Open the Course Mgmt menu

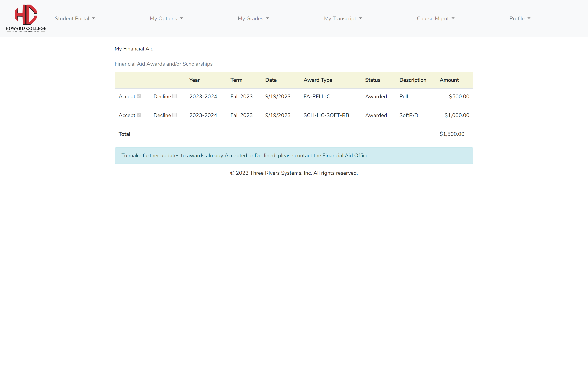(x=435, y=19)
